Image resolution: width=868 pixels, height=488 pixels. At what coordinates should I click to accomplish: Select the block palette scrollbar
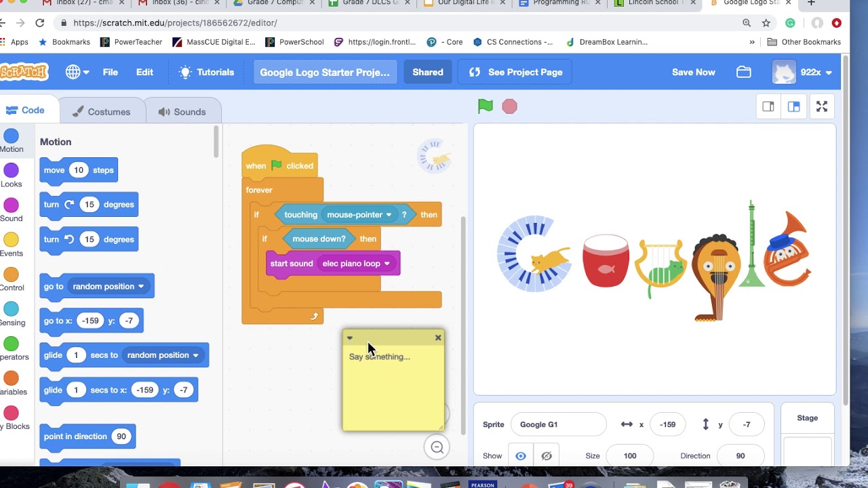point(216,142)
